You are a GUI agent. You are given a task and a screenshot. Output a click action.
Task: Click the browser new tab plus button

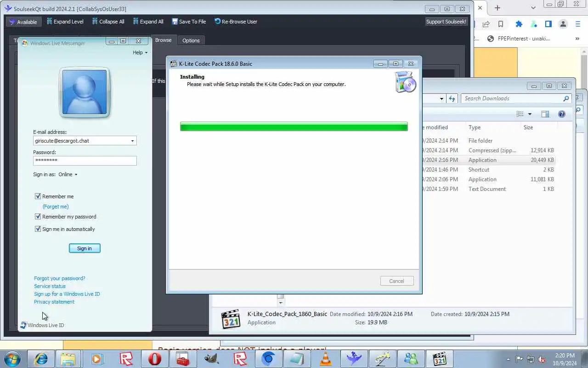pos(498,8)
